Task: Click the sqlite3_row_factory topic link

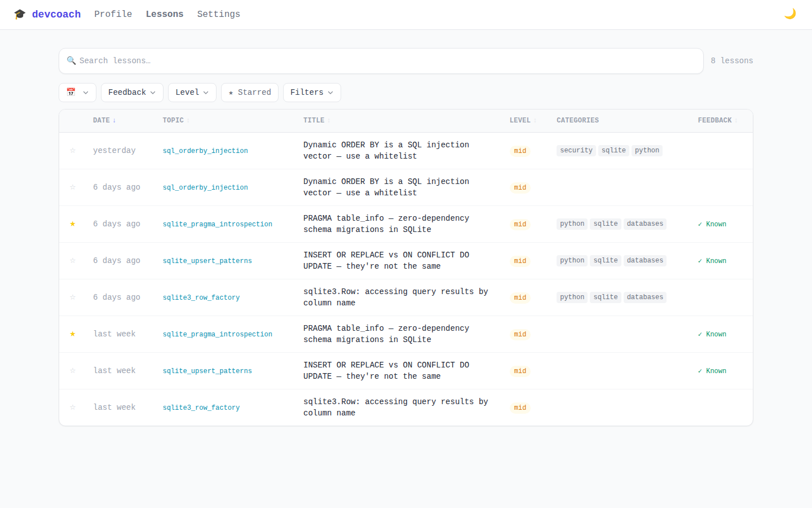Action: [x=201, y=297]
